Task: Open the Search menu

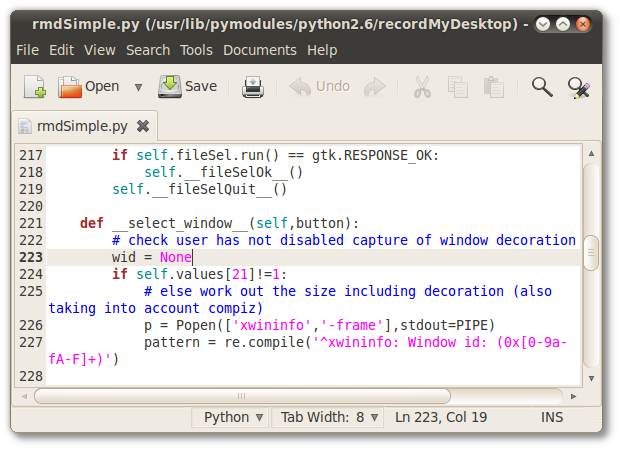Action: (148, 50)
